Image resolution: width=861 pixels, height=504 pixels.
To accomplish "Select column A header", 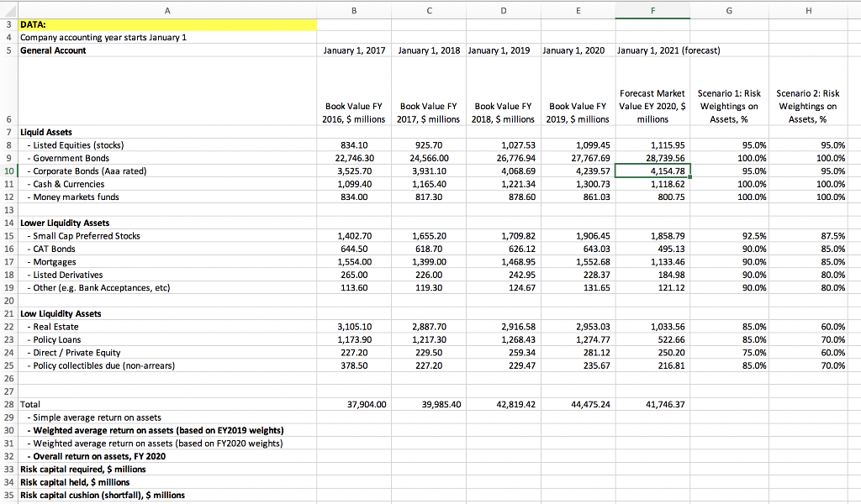I will pos(167,10).
